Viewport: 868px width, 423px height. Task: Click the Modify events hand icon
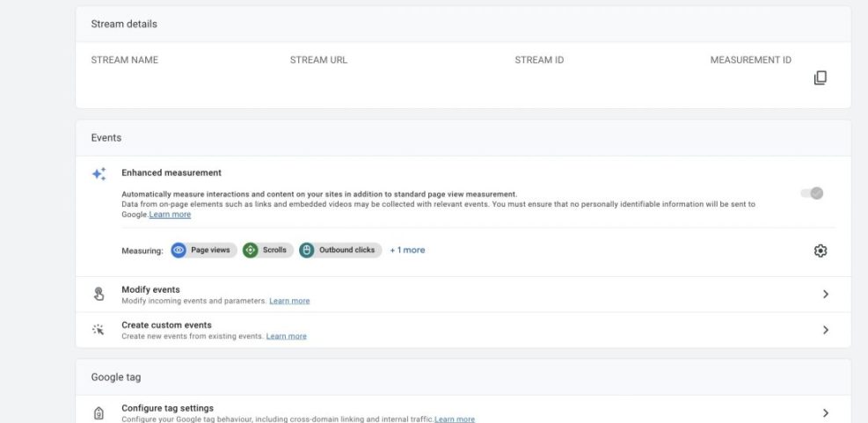[98, 294]
